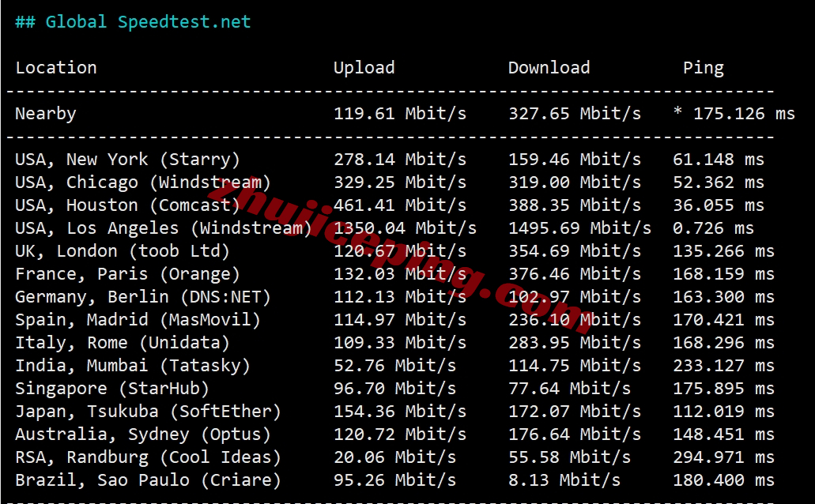Click the Ping column header
This screenshot has width=815, height=504.
coord(704,68)
